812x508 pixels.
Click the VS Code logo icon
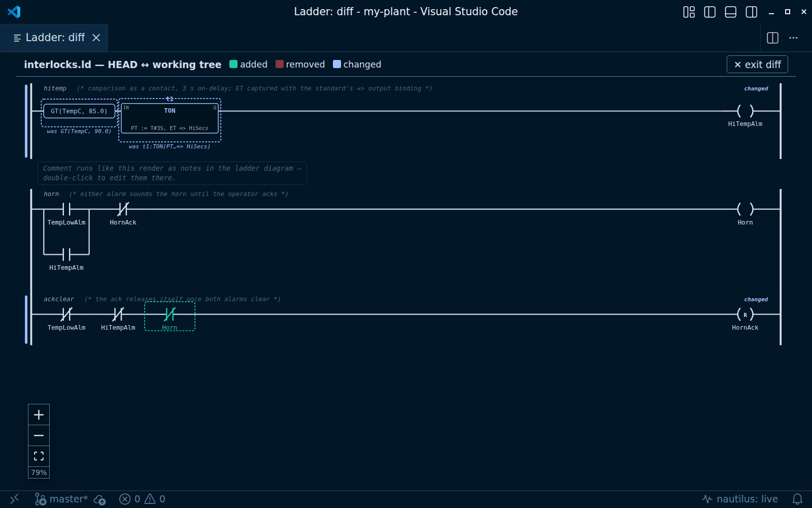coord(14,12)
